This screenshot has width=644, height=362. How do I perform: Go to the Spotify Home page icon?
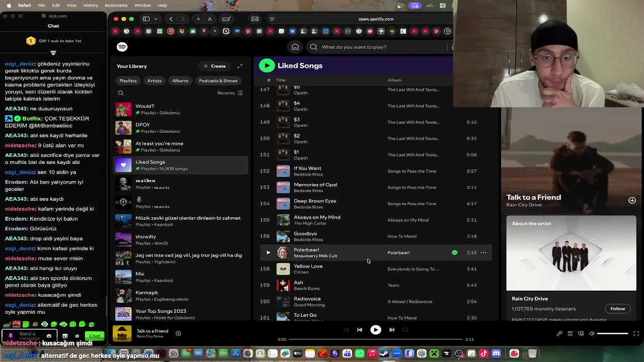pyautogui.click(x=295, y=47)
